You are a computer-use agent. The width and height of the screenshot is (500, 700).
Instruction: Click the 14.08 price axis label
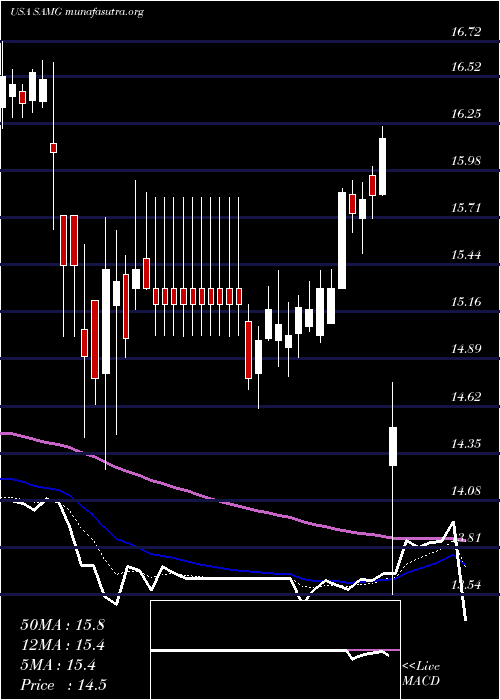466,491
